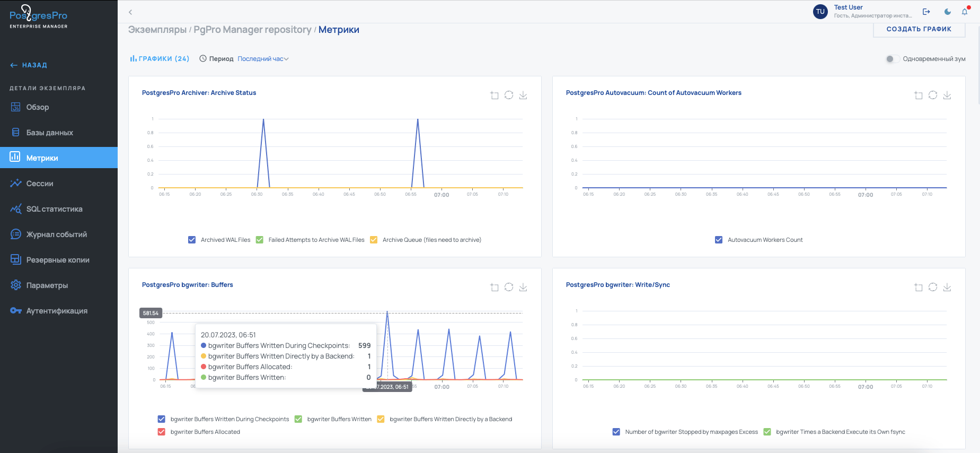The image size is (980, 453).
Task: Toggle dark mode moon icon
Action: pos(948,12)
